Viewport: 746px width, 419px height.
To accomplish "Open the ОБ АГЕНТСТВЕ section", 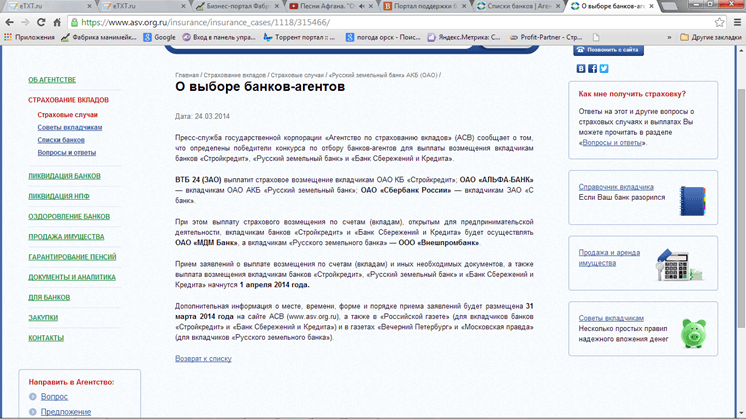I will (x=52, y=80).
